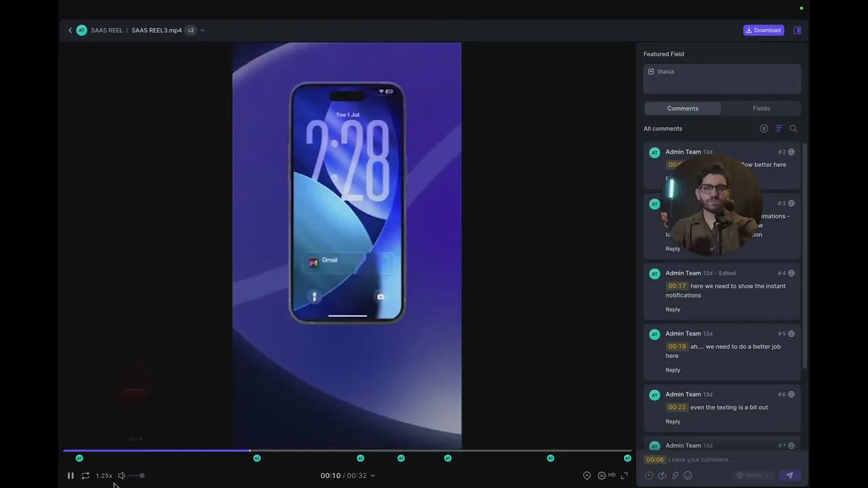This screenshot has height=488, width=868.
Task: Click the AT avatar on comment #5
Action: (x=654, y=334)
